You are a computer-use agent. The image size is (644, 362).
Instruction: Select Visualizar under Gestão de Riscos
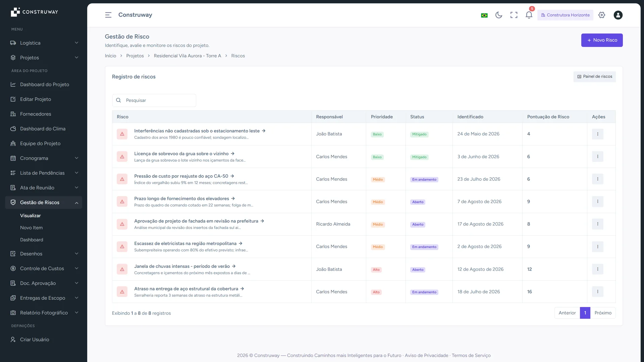pyautogui.click(x=30, y=216)
